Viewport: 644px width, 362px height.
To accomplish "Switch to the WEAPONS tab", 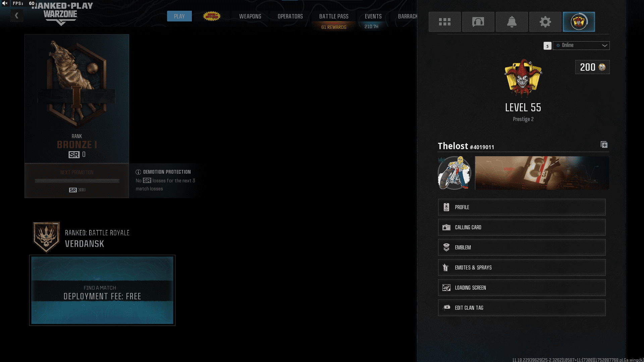I will [x=250, y=16].
